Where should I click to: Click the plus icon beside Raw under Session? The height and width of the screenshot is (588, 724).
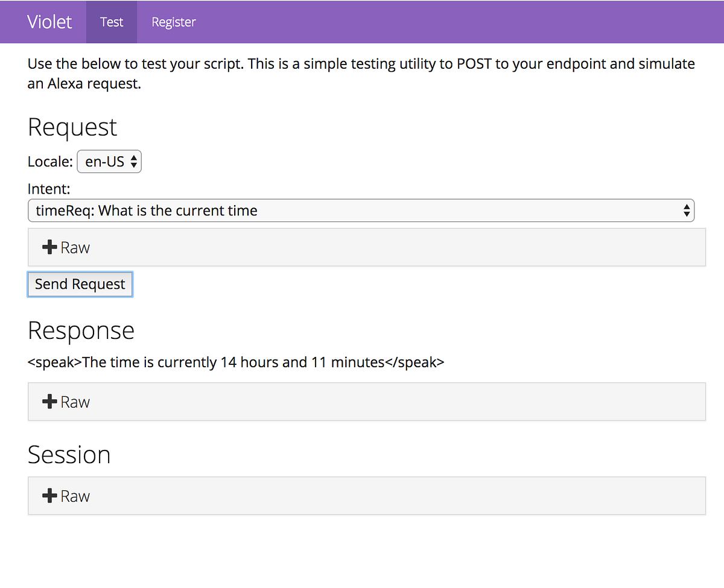pyautogui.click(x=49, y=495)
